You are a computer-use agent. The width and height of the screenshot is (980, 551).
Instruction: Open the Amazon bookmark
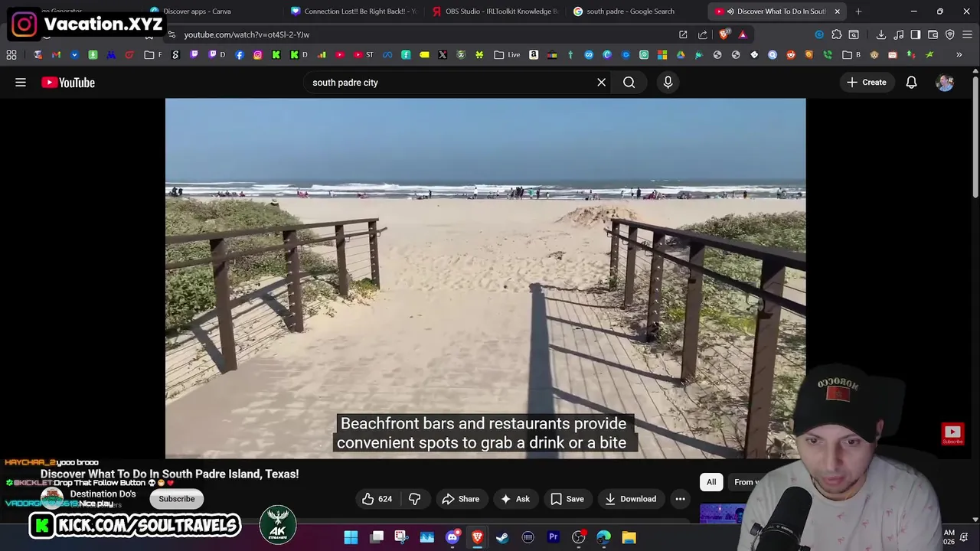(x=534, y=55)
